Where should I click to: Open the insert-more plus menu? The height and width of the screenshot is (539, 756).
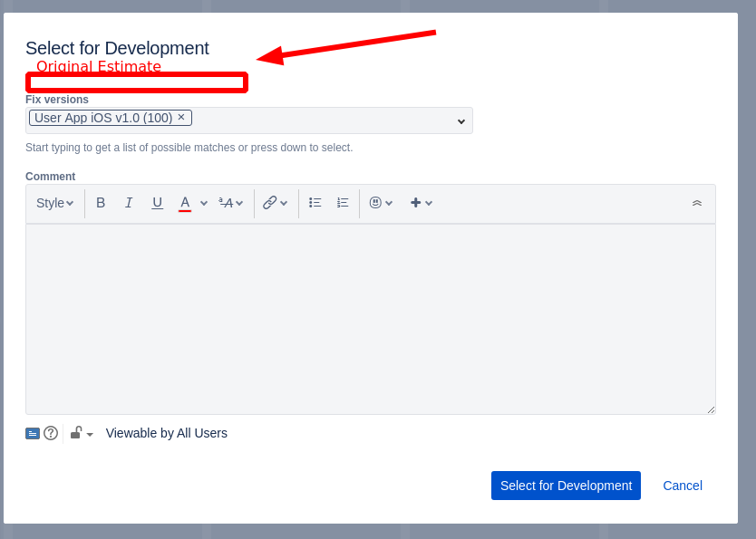pyautogui.click(x=417, y=202)
